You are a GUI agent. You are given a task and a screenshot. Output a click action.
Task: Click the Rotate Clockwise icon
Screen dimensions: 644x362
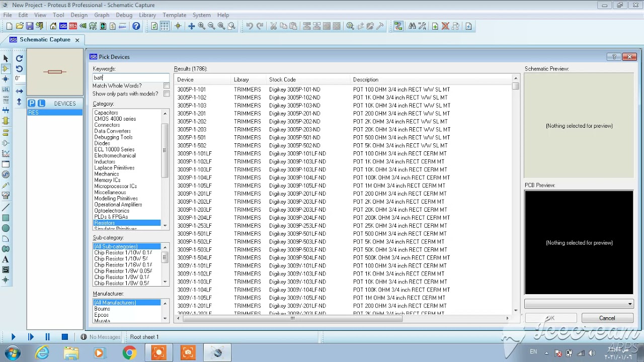point(19,58)
